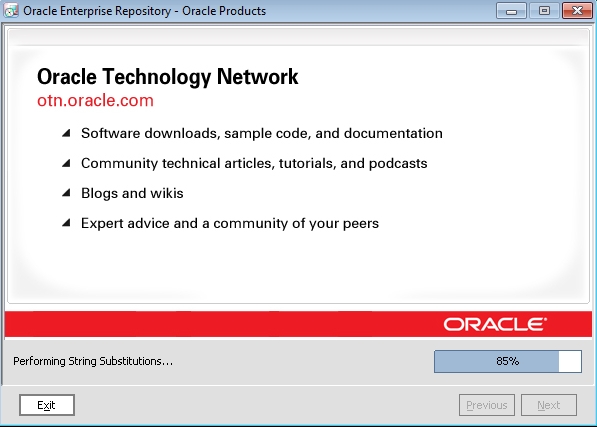Viewport: 597px width, 427px height.
Task: Click the Oracle logo in red banner
Action: [x=495, y=324]
